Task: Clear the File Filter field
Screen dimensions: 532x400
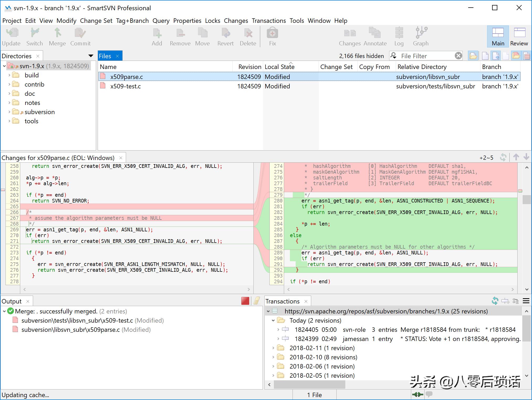Action: (x=458, y=56)
